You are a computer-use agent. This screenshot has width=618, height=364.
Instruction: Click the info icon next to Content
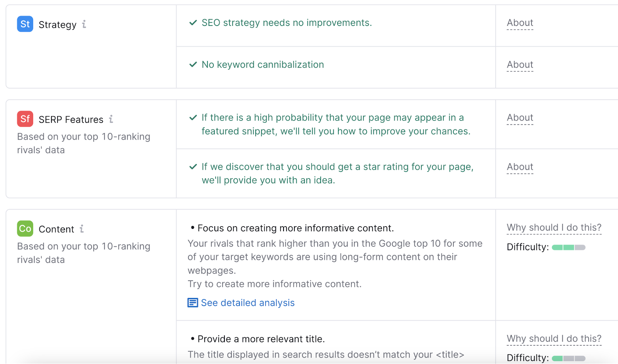[81, 229]
